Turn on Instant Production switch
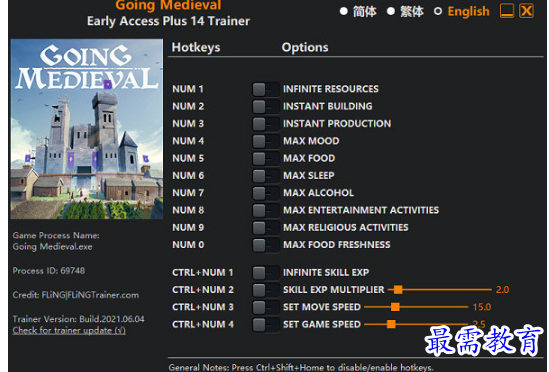 pyautogui.click(x=265, y=124)
